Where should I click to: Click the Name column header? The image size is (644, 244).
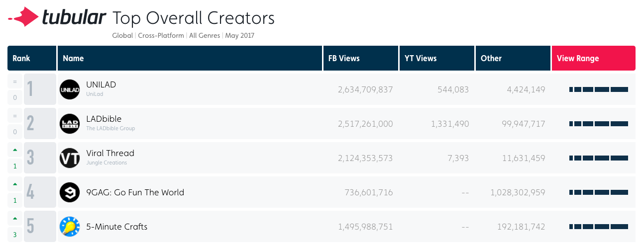[x=73, y=58]
